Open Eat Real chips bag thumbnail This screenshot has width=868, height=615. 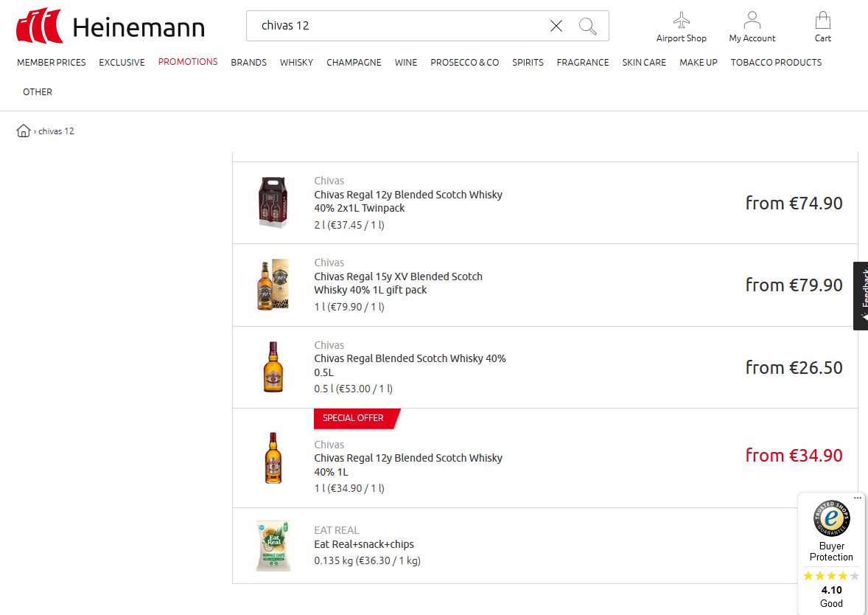pyautogui.click(x=273, y=545)
